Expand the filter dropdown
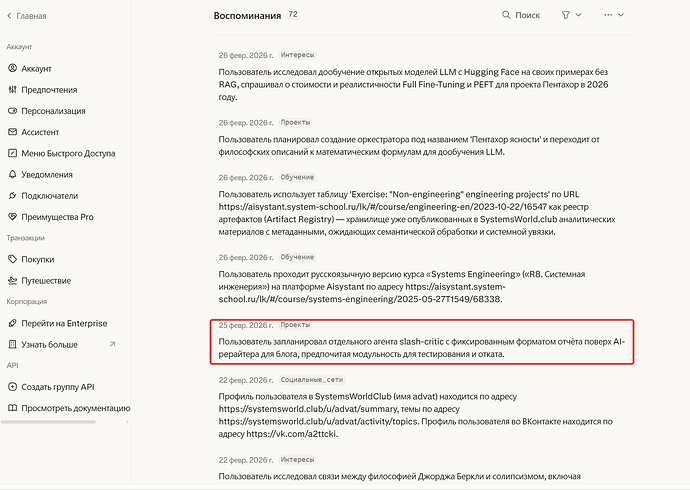The height and width of the screenshot is (490, 690). [572, 15]
